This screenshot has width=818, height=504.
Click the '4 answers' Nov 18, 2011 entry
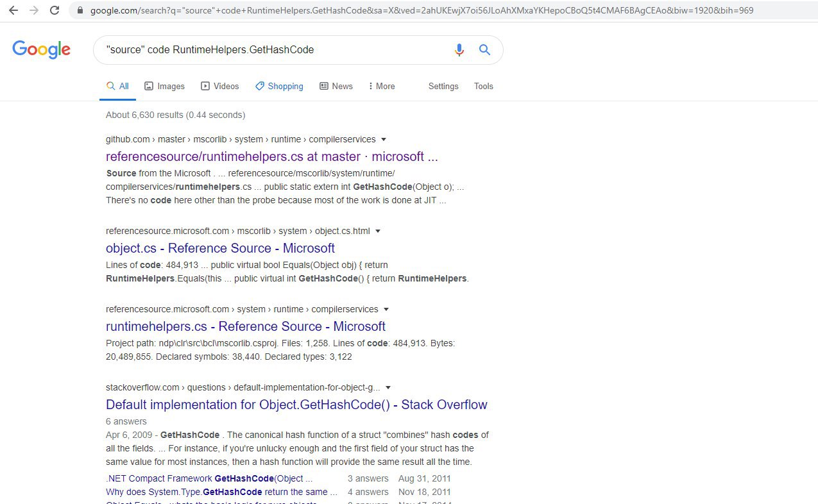coord(368,492)
